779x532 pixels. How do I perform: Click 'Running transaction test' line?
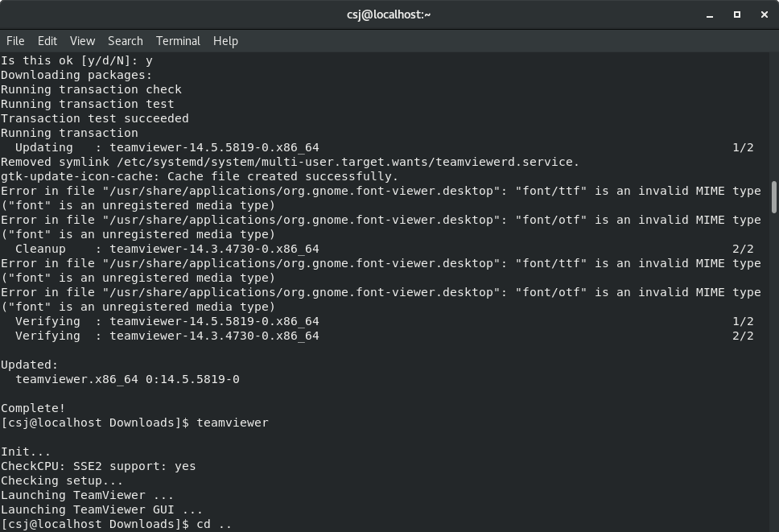[x=88, y=104]
